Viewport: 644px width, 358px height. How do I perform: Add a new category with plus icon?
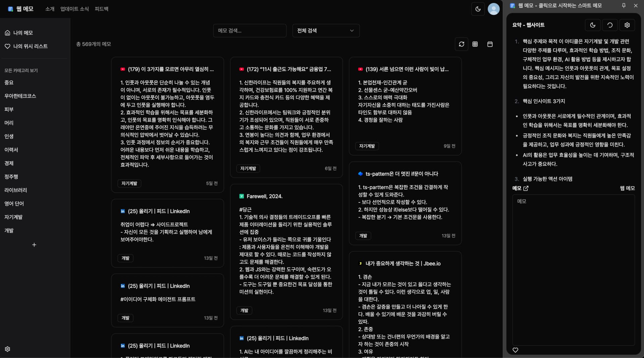tap(34, 245)
